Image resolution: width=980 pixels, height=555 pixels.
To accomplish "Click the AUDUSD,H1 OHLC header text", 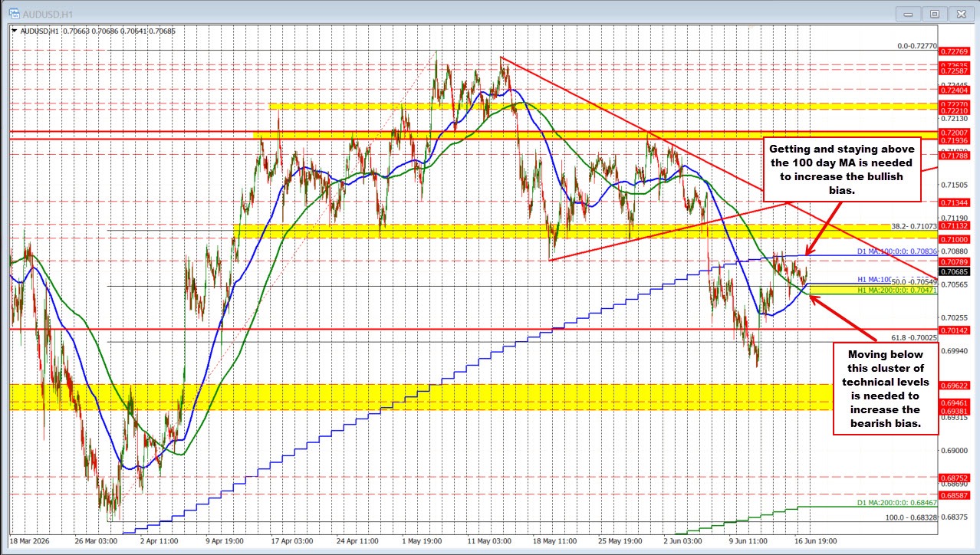I will 98,31.
